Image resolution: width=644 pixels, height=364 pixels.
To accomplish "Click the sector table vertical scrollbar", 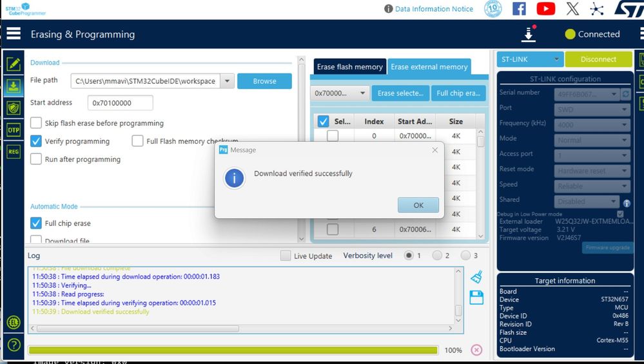I will [480, 141].
